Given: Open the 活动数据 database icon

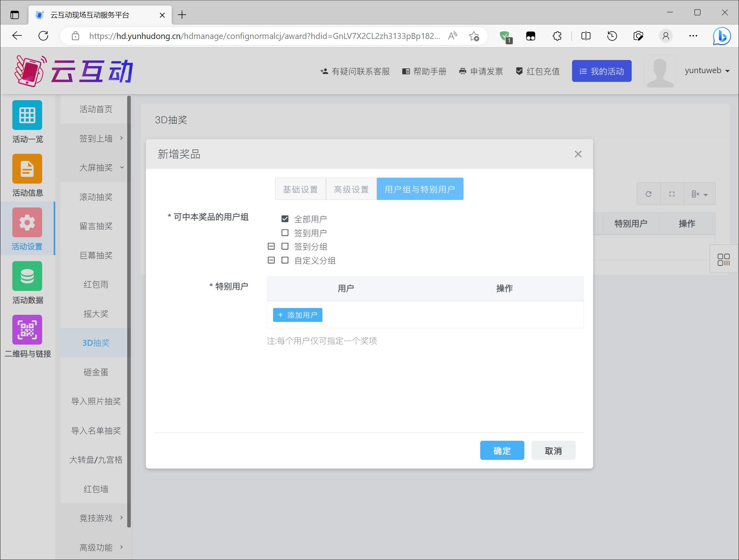Looking at the screenshot, I should coord(27,276).
